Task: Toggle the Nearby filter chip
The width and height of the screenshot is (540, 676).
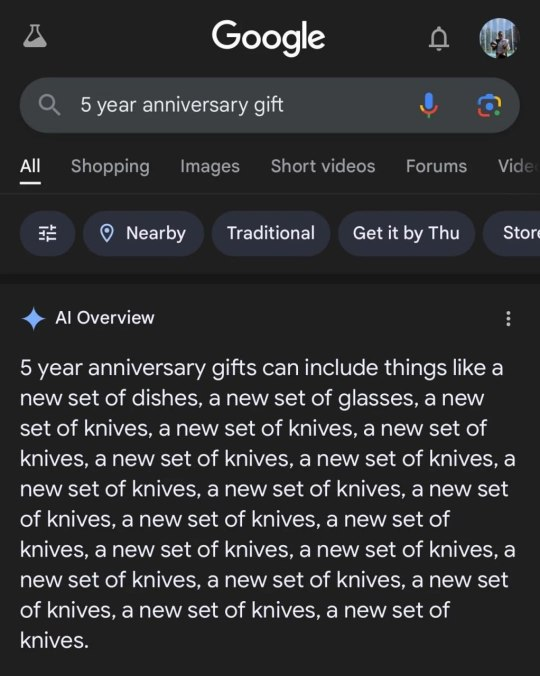Action: click(x=144, y=233)
